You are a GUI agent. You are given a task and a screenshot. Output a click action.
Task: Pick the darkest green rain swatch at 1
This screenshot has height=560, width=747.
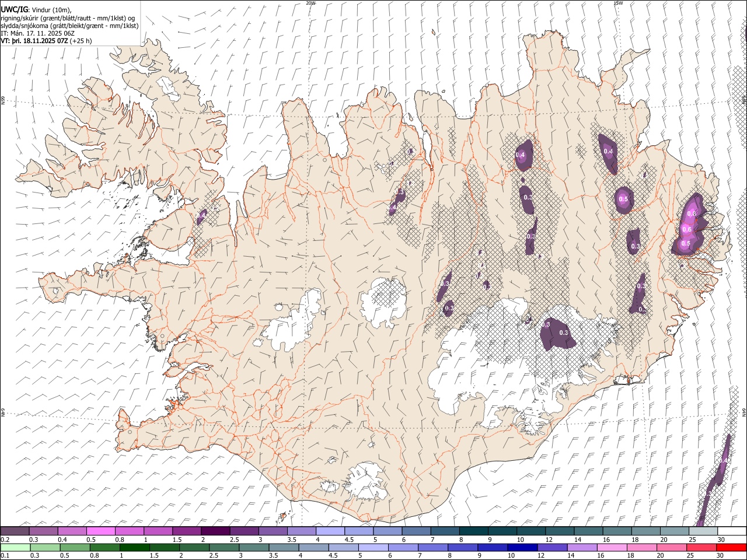(135, 547)
